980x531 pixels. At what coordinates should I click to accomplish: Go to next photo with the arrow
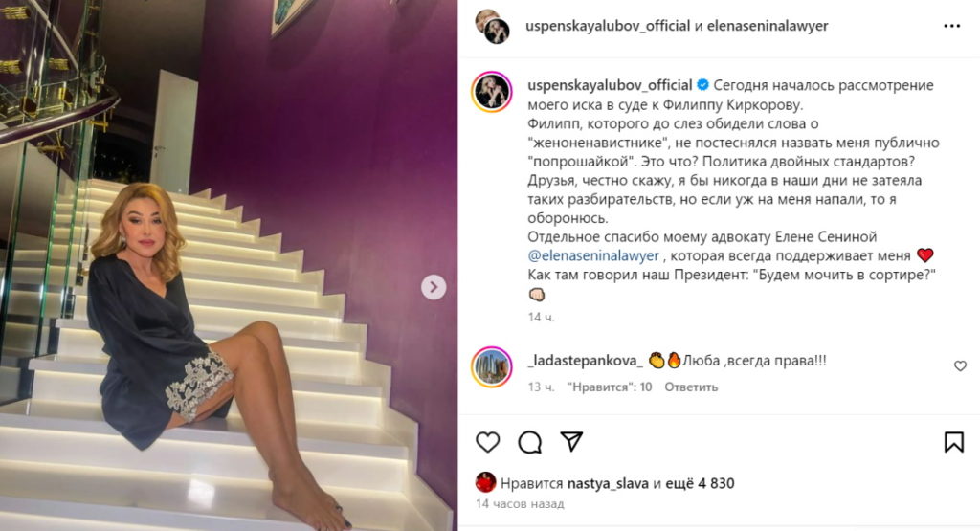click(434, 287)
